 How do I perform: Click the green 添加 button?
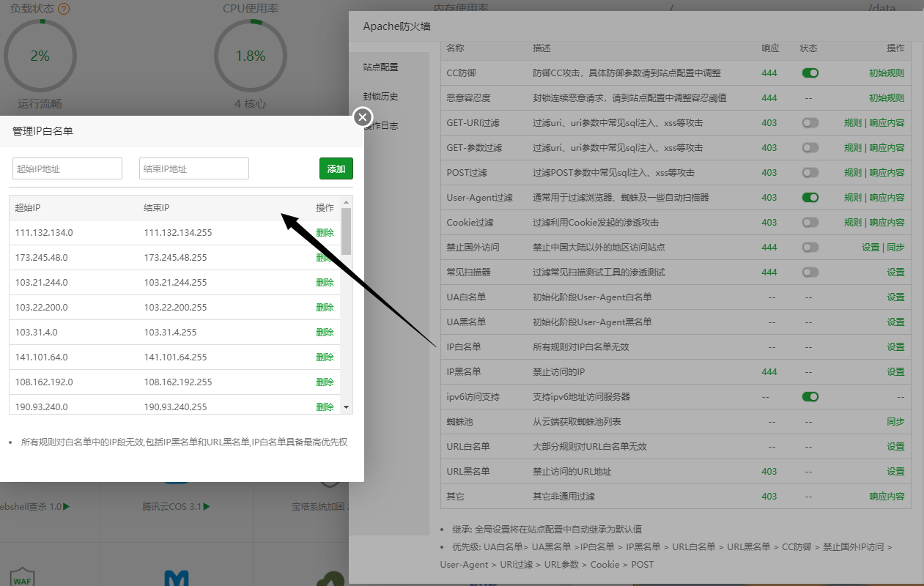[336, 168]
